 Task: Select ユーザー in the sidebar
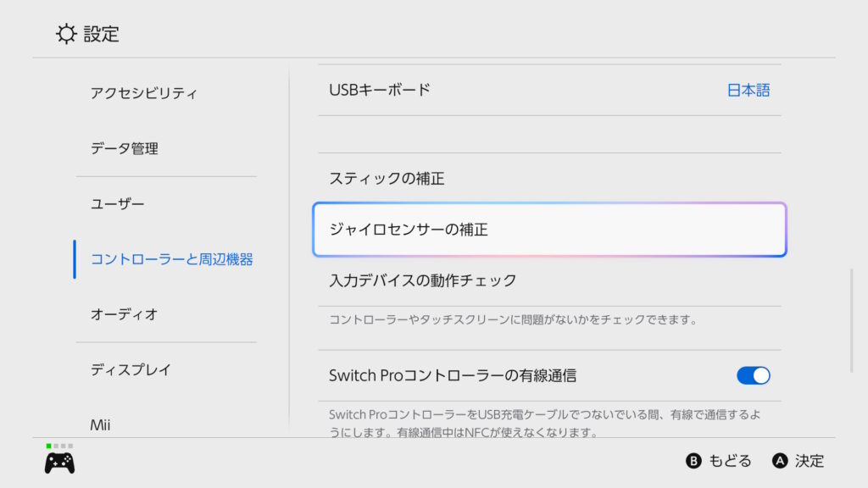pyautogui.click(x=118, y=204)
